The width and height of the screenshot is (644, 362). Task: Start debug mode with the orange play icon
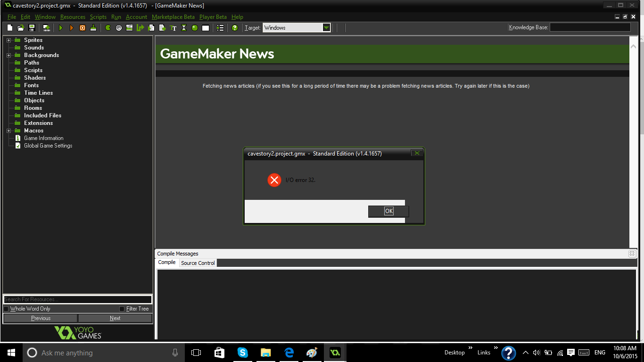tap(72, 28)
